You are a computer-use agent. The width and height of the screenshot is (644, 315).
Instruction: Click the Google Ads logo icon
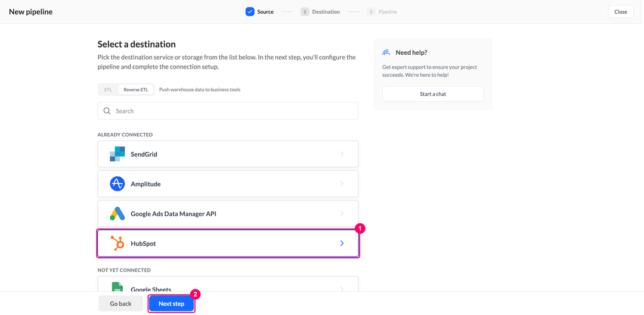tap(117, 214)
